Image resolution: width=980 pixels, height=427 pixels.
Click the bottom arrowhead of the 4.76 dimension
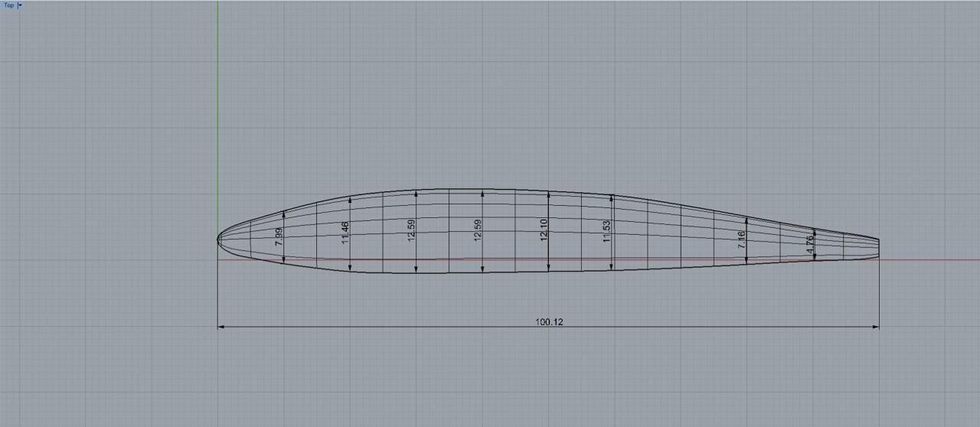[x=814, y=256]
